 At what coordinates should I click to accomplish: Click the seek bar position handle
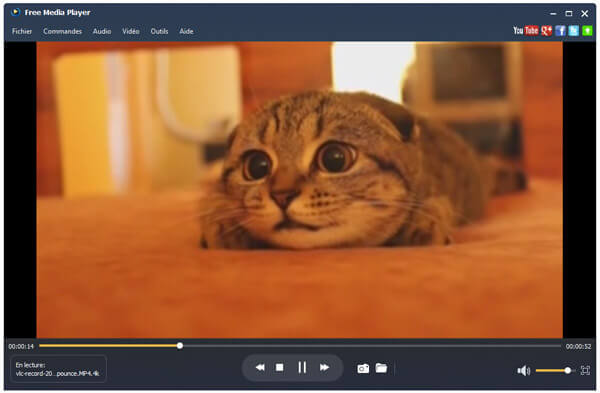pyautogui.click(x=180, y=346)
